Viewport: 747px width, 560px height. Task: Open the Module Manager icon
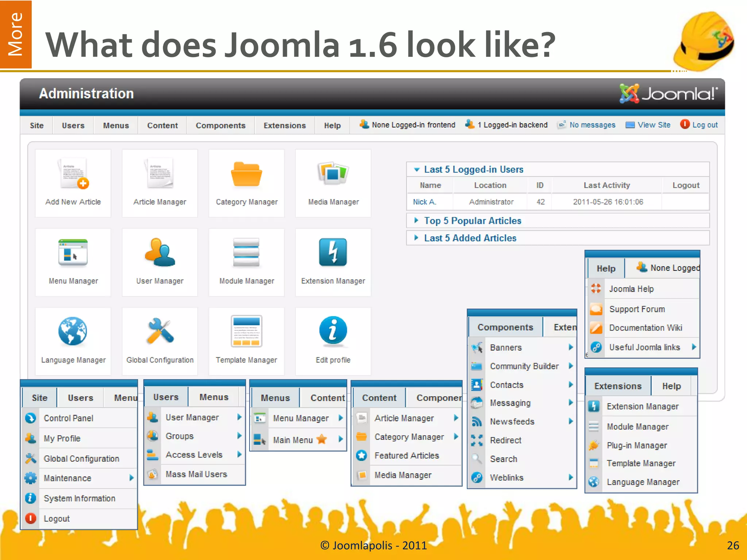point(247,252)
